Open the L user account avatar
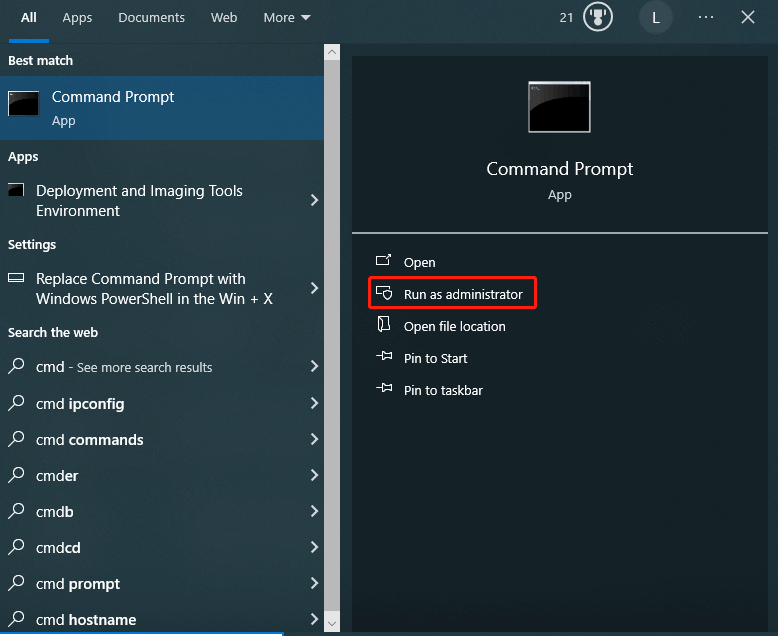The width and height of the screenshot is (778, 636). pos(655,18)
